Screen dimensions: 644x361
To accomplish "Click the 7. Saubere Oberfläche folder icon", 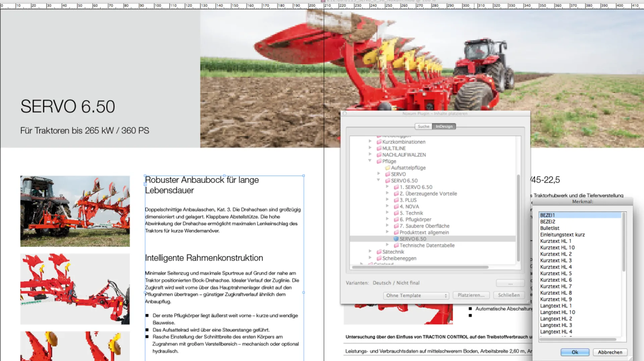I will 396,226.
